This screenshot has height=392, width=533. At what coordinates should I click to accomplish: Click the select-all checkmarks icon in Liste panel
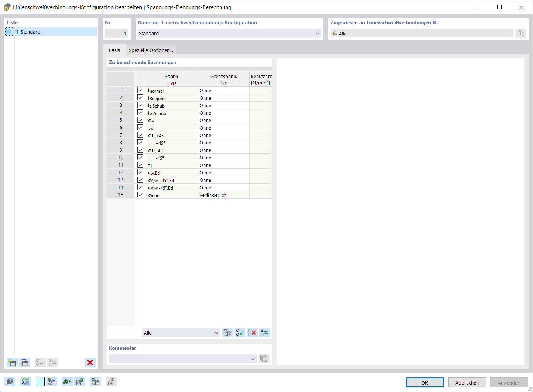point(40,363)
